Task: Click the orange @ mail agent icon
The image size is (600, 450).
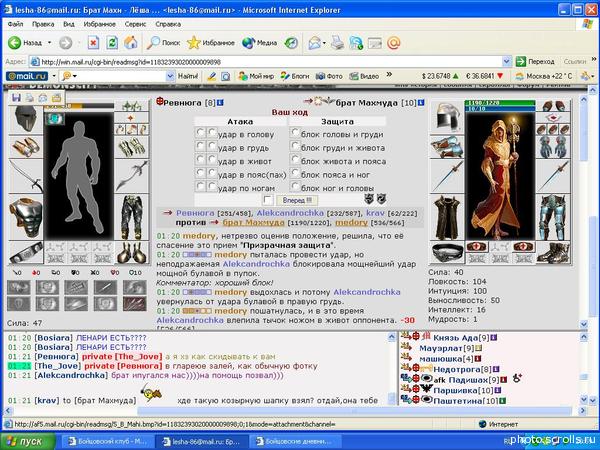Action: pyautogui.click(x=393, y=42)
